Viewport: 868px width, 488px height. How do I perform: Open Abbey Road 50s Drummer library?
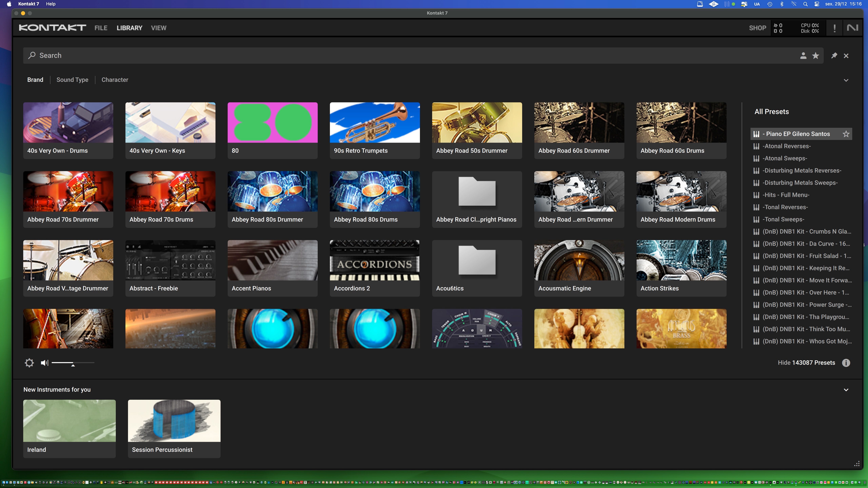coord(477,131)
